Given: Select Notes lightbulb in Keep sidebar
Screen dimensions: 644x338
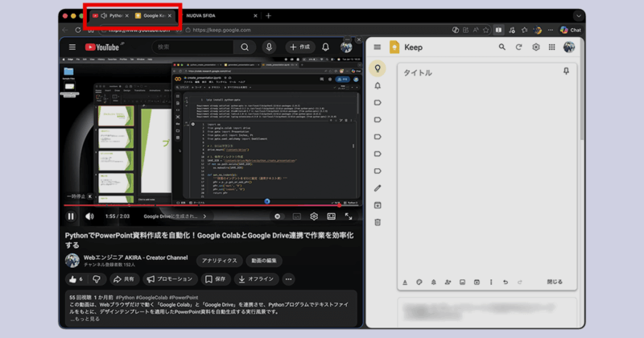Looking at the screenshot, I should click(378, 68).
